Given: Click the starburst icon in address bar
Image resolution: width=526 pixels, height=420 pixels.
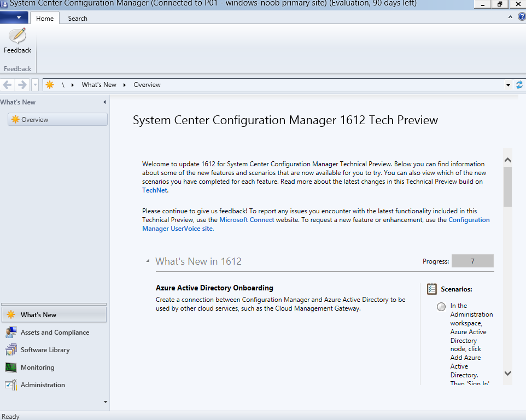Looking at the screenshot, I should [50, 85].
